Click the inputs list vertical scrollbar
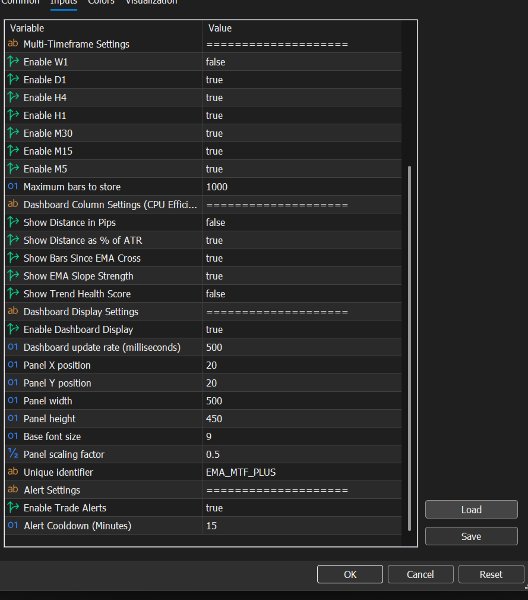528x600 pixels. tap(409, 348)
